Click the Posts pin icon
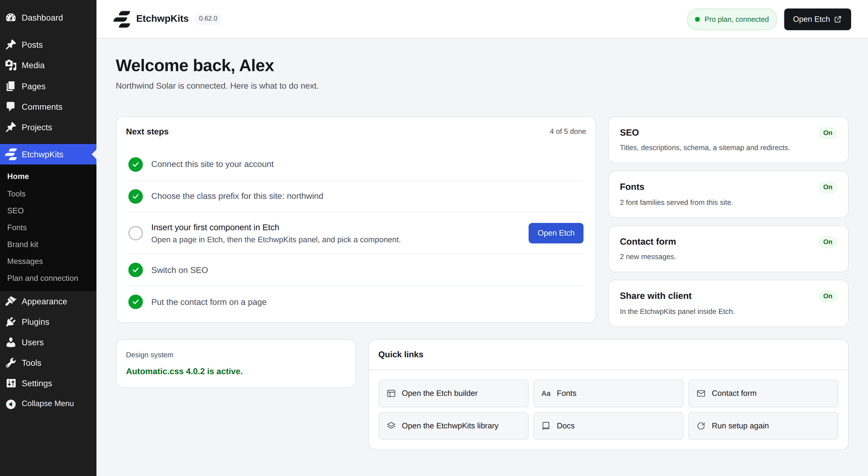This screenshot has width=868, height=476. pyautogui.click(x=11, y=44)
